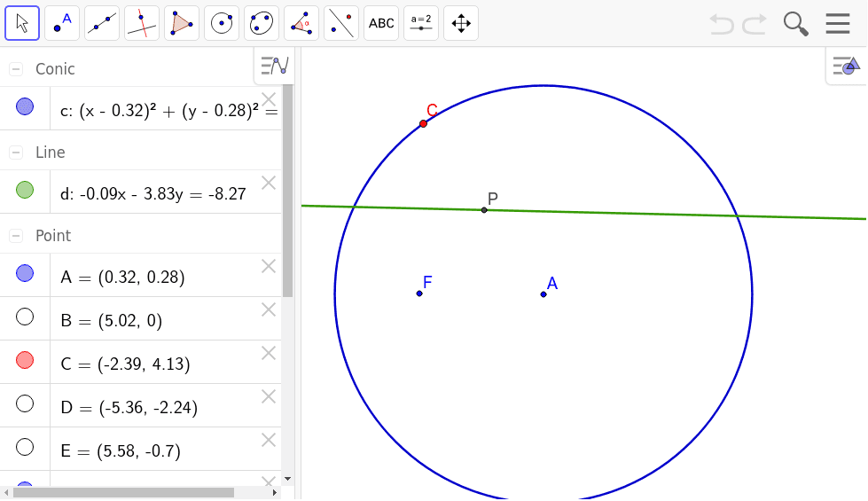Show hidden point B
868x501 pixels.
click(25, 317)
